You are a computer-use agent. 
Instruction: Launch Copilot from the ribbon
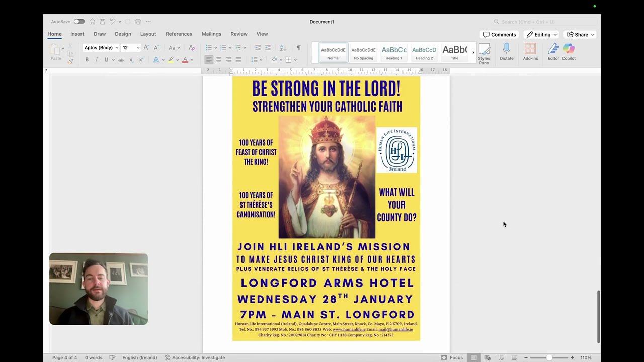569,52
